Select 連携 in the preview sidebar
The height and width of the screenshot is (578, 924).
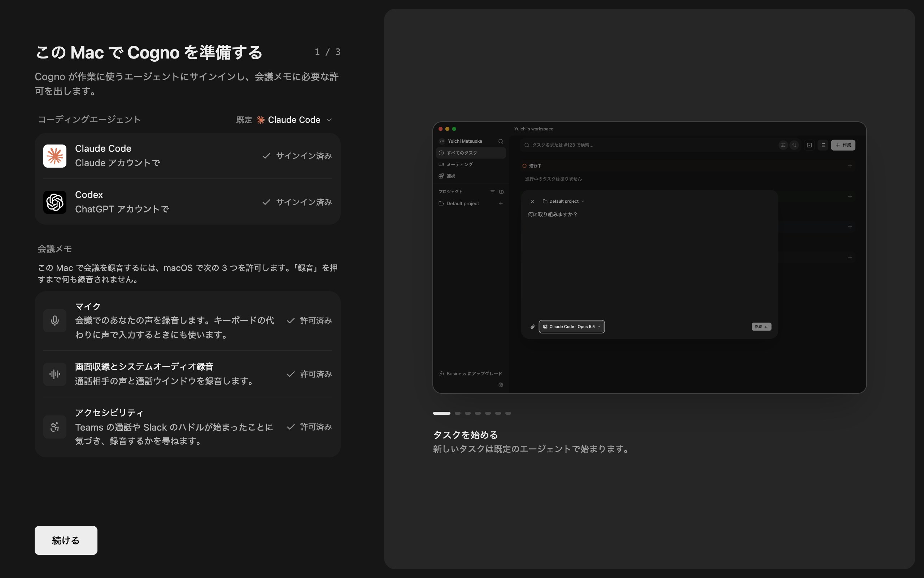pyautogui.click(x=471, y=176)
